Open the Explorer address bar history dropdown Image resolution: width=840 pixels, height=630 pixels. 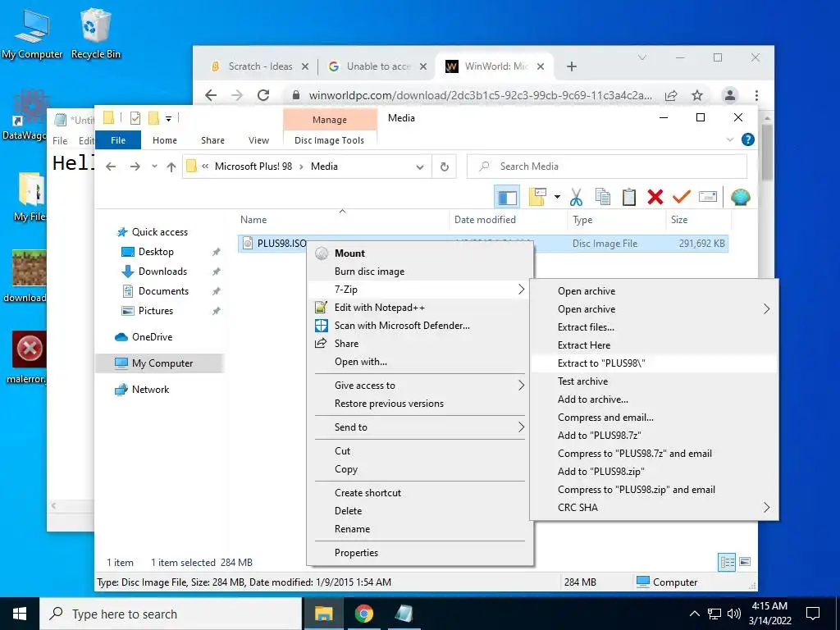click(x=420, y=167)
